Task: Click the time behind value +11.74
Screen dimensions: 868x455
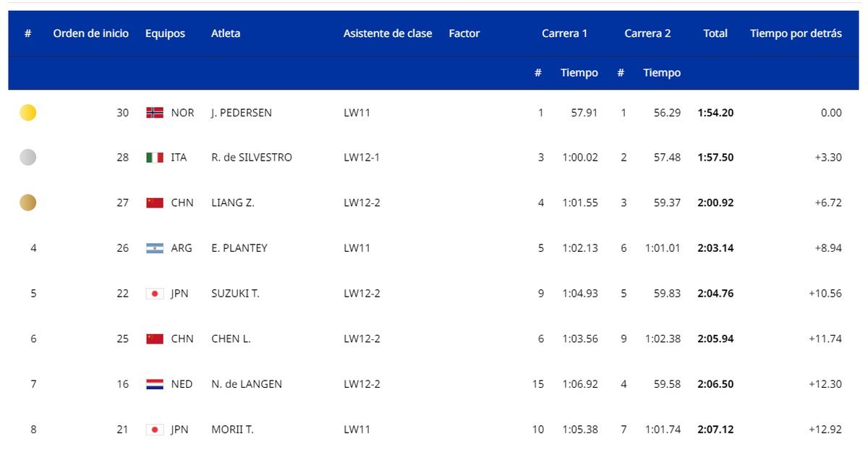Action: tap(825, 339)
